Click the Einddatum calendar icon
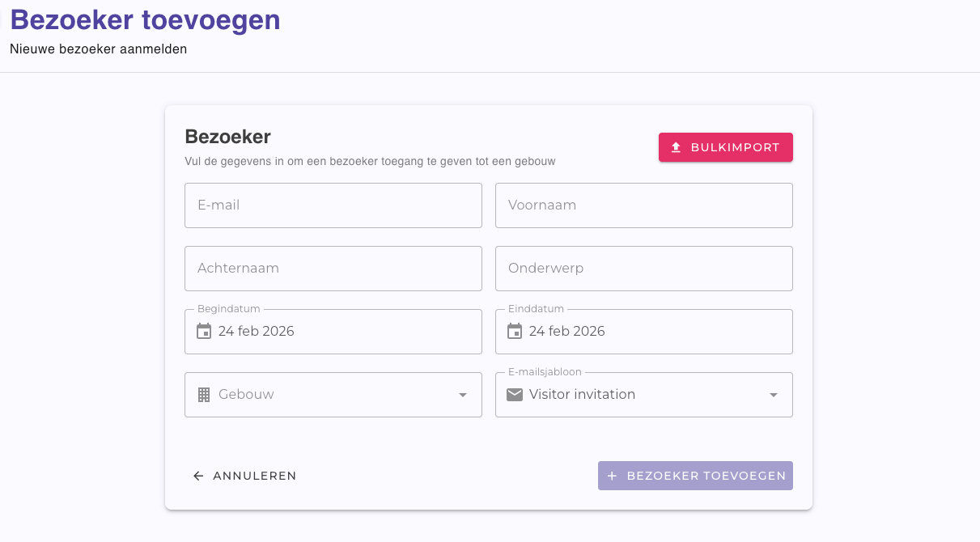Screen dimensions: 980x542 coord(515,331)
